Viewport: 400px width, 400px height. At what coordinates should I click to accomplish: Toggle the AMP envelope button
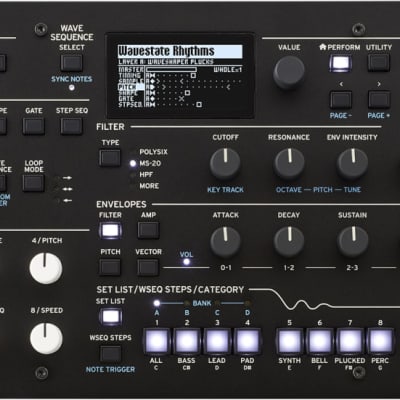(148, 230)
